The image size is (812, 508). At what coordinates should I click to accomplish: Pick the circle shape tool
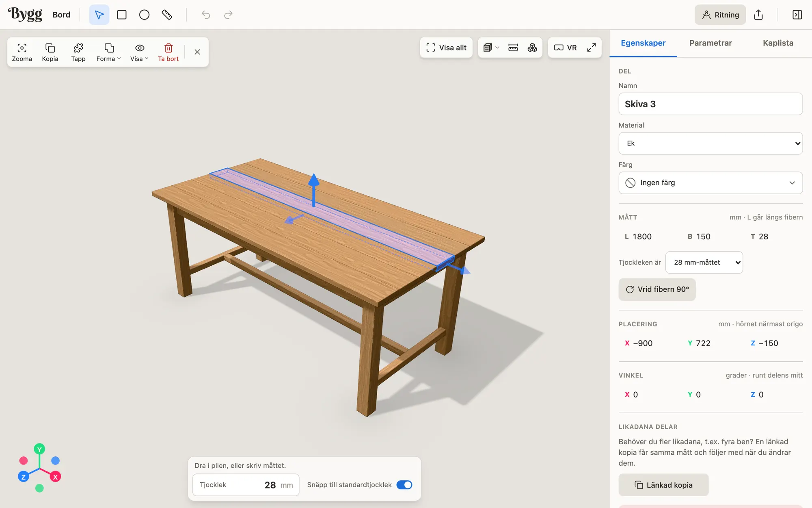tap(144, 15)
